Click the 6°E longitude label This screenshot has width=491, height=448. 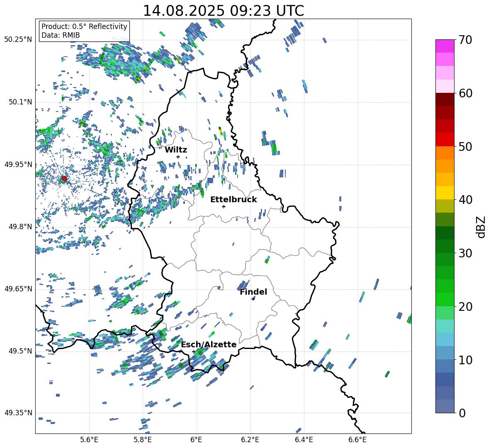coord(196,440)
